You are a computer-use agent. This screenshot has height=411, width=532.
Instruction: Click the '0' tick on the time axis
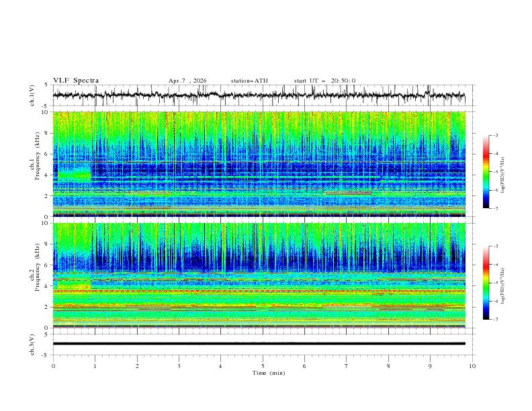(x=53, y=366)
